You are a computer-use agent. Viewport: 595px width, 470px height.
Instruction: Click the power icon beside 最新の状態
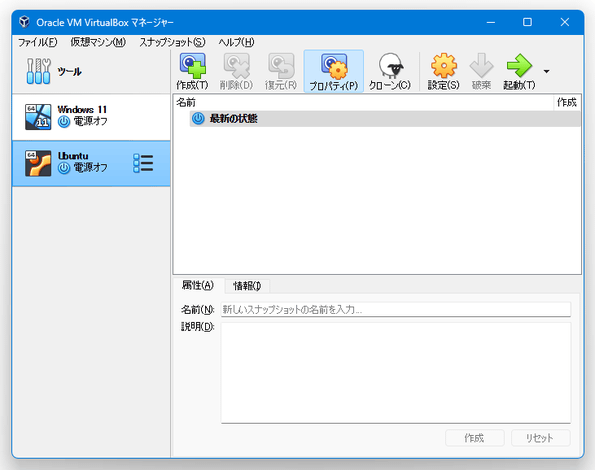pyautogui.click(x=198, y=119)
